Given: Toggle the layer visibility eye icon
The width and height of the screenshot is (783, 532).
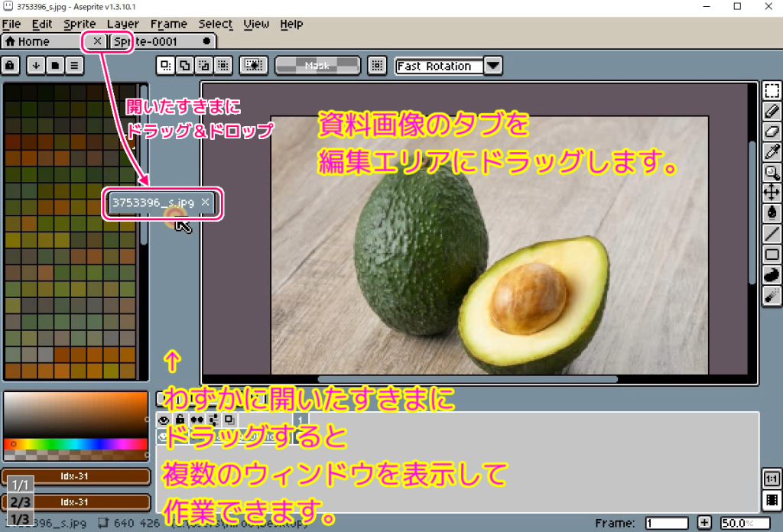Looking at the screenshot, I should pyautogui.click(x=164, y=420).
